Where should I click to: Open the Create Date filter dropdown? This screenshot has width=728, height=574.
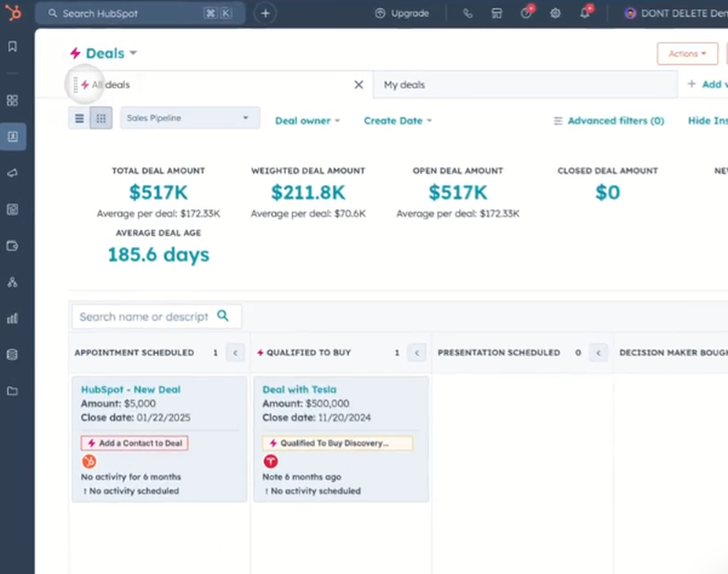[x=398, y=121]
